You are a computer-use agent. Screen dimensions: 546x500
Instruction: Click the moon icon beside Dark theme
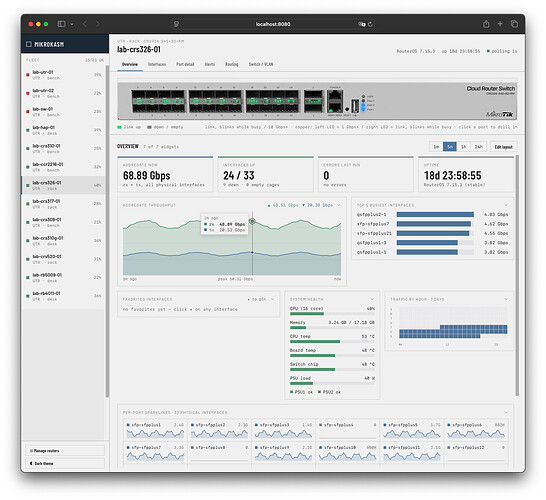pos(31,463)
